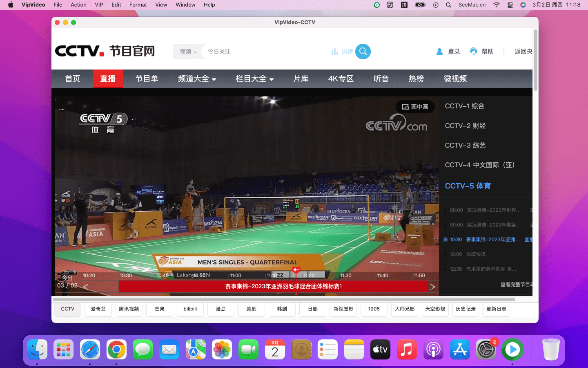Expand the 频道大全 dropdown menu
The width and height of the screenshot is (588, 368).
pos(197,79)
